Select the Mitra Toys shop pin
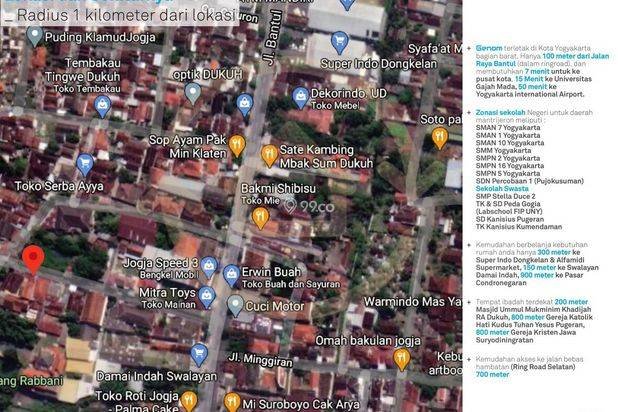 (x=207, y=297)
